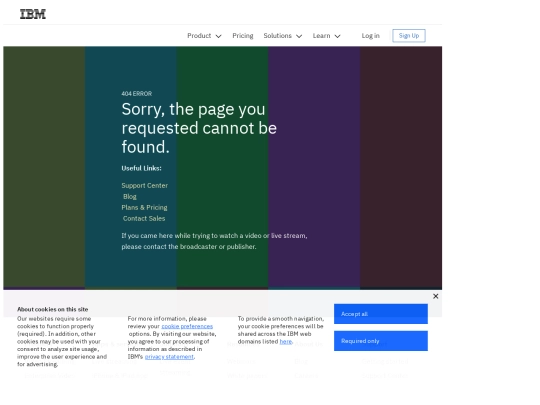The width and height of the screenshot is (540, 405).
Task: Click the 'Useful Links:' heading
Action: [141, 168]
